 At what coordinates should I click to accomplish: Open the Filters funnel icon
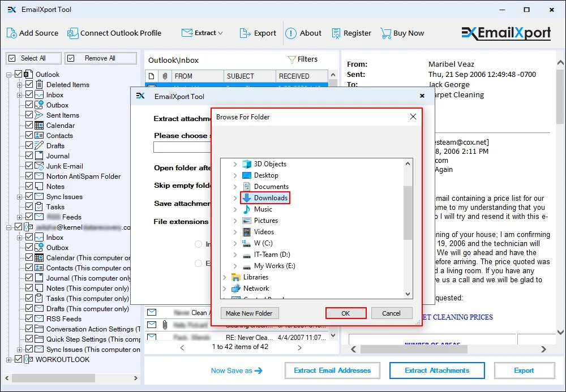(292, 59)
